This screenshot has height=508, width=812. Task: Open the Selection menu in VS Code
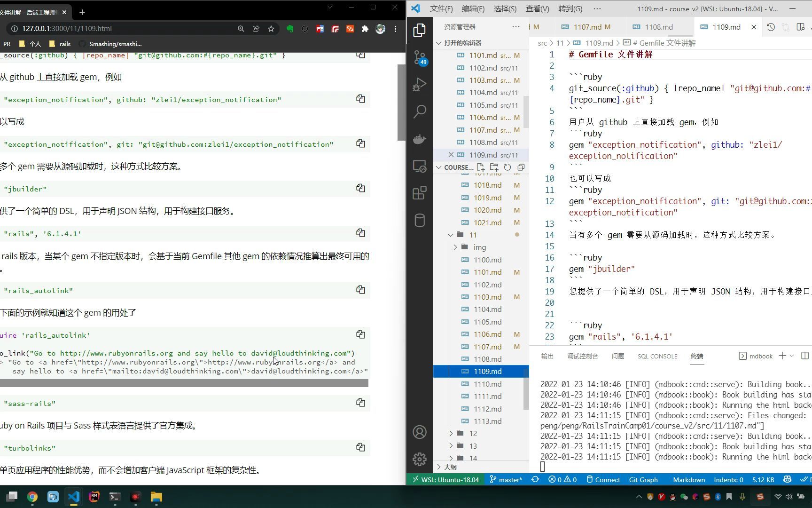point(505,9)
